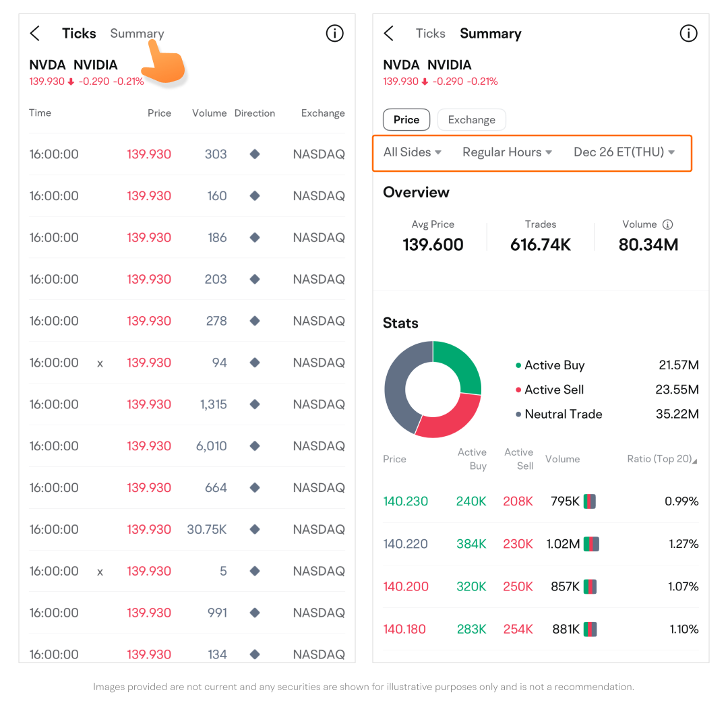
Task: Tap the info icon beside Volume
Action: click(x=667, y=224)
